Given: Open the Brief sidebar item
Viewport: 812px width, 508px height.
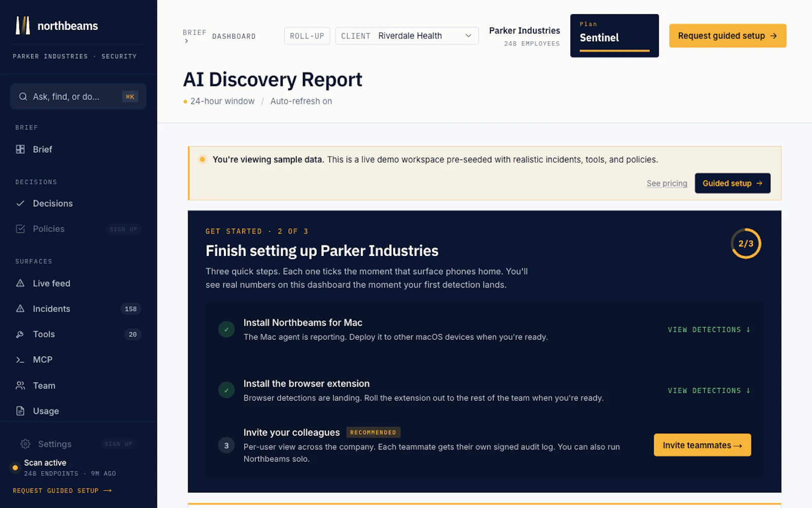Looking at the screenshot, I should pyautogui.click(x=78, y=149).
